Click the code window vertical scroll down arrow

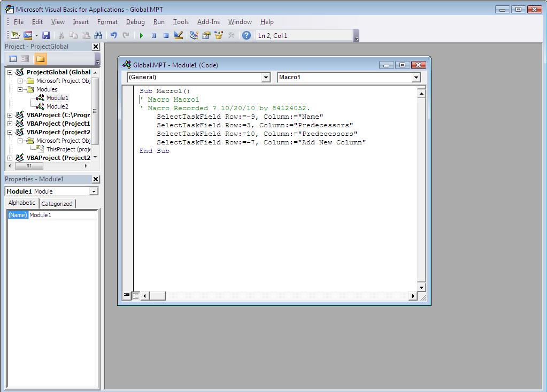pos(421,287)
